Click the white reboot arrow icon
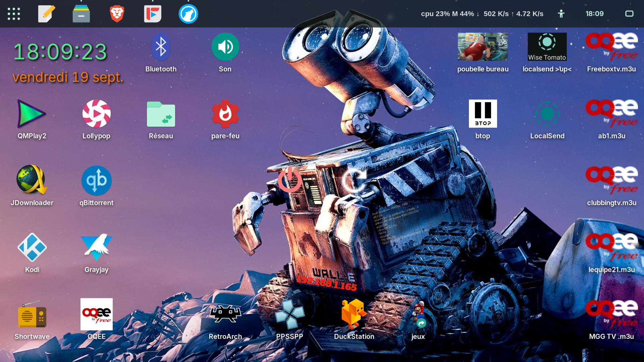 pyautogui.click(x=355, y=181)
